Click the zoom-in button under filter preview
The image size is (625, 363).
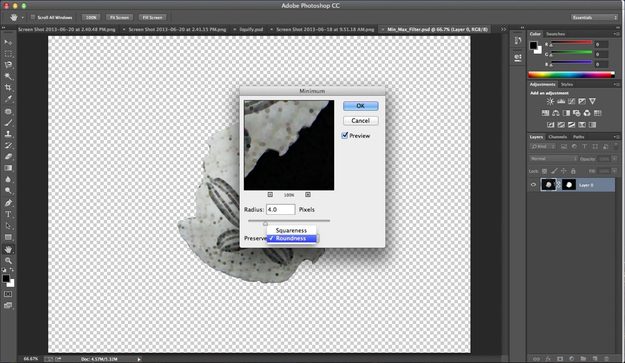pyautogui.click(x=308, y=194)
